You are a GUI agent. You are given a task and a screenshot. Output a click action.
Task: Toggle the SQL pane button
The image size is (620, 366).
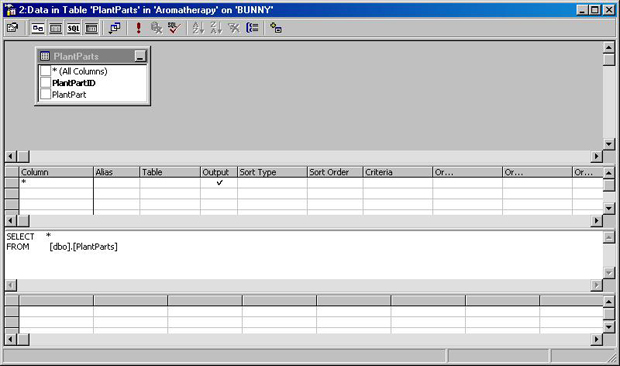73,28
